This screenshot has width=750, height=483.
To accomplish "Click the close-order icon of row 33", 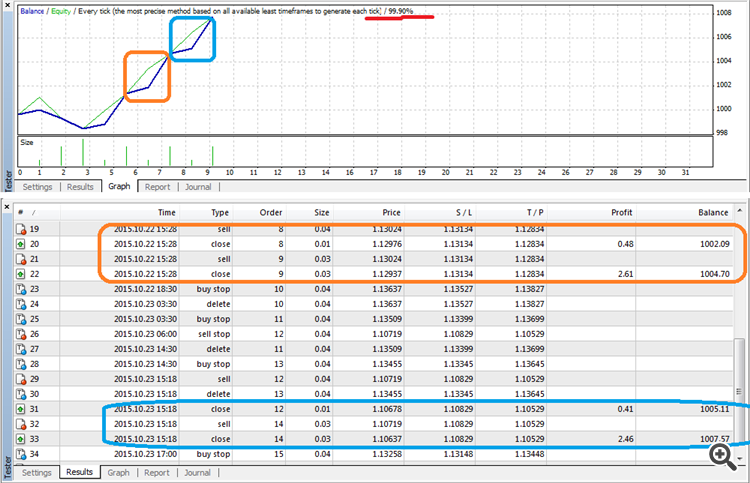I will (21, 439).
